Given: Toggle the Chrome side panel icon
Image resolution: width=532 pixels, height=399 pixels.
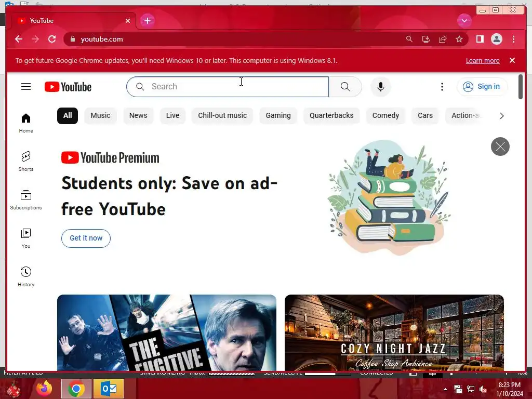Looking at the screenshot, I should pyautogui.click(x=480, y=39).
